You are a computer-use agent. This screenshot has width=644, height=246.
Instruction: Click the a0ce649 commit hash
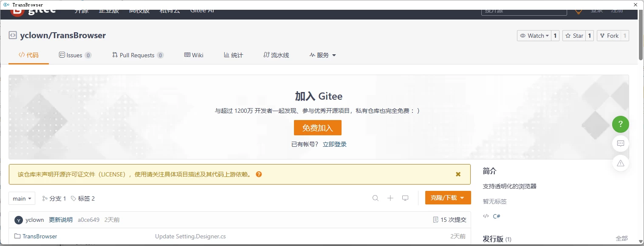click(x=88, y=220)
